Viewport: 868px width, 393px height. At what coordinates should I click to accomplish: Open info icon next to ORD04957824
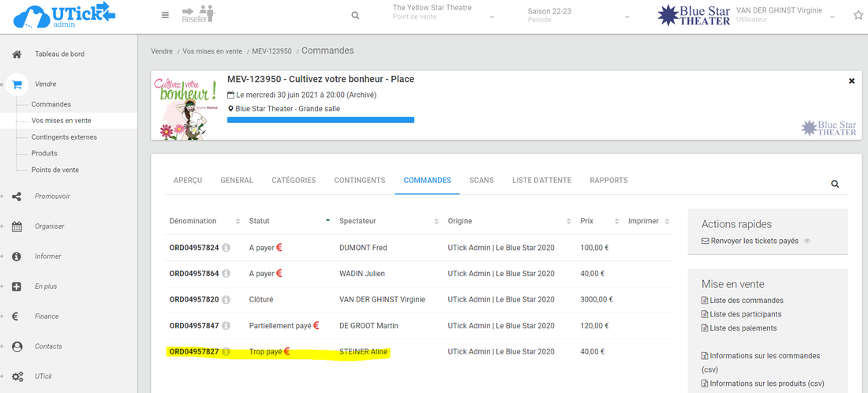[226, 248]
